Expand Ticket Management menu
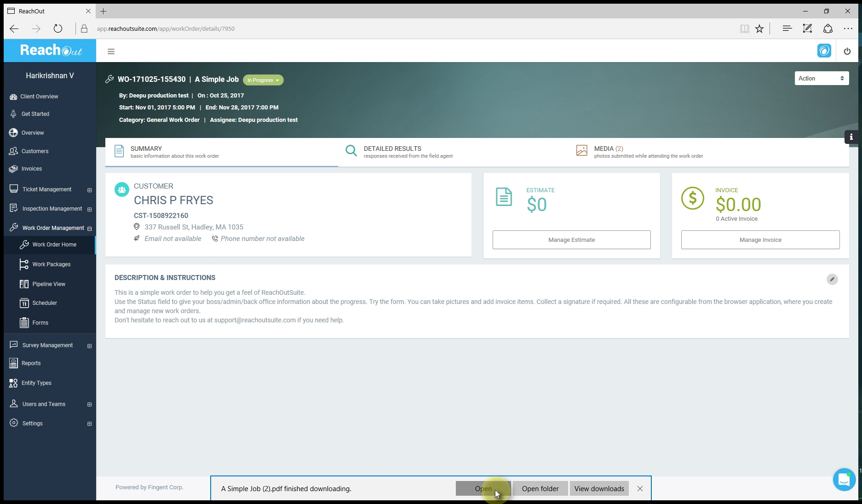 89,190
